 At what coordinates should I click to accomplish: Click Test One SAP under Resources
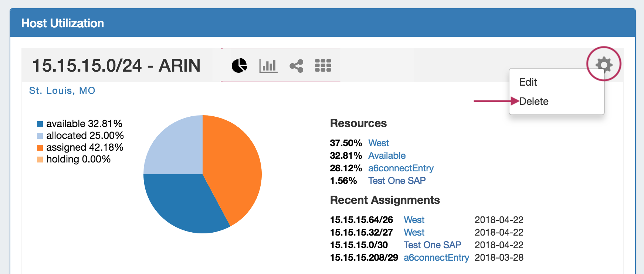coord(397,181)
